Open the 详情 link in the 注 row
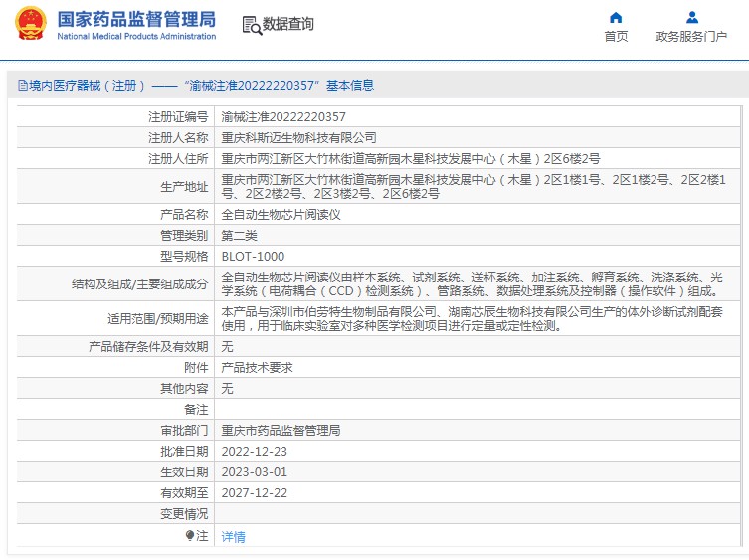The image size is (749, 560). [233, 536]
